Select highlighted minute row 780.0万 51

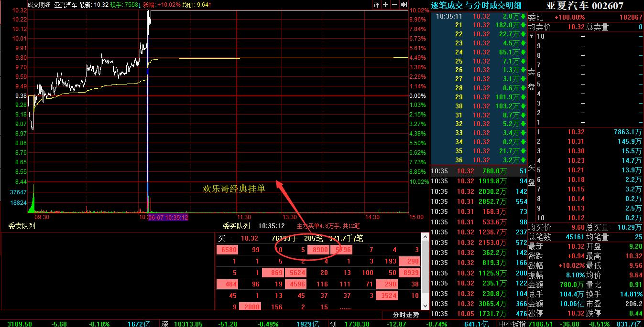click(479, 171)
